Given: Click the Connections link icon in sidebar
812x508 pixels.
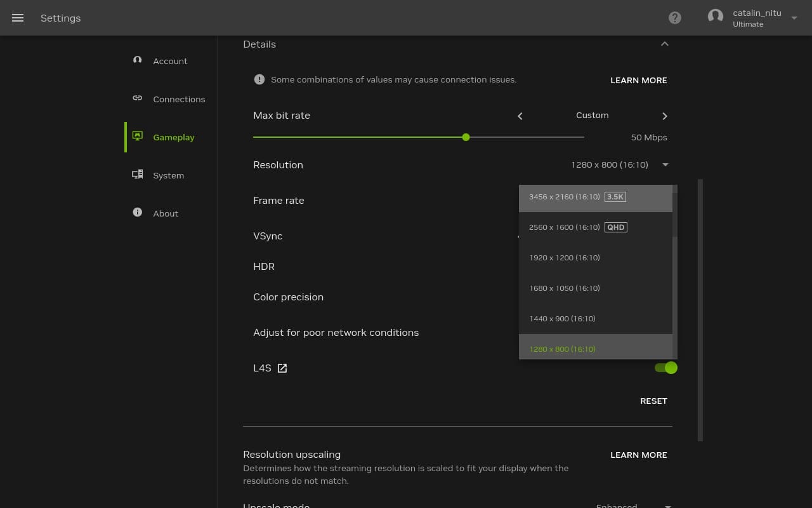Looking at the screenshot, I should pos(137,98).
